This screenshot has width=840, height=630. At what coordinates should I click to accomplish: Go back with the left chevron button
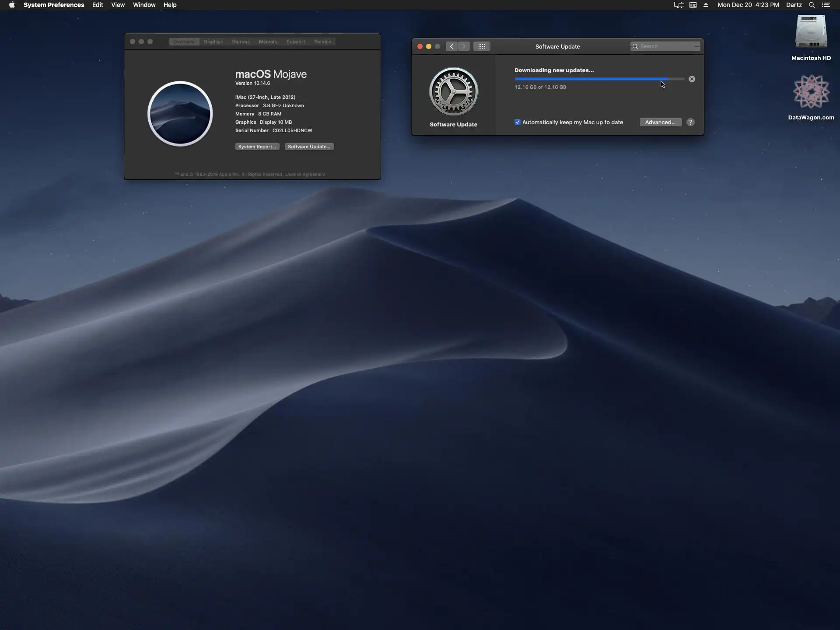point(451,46)
